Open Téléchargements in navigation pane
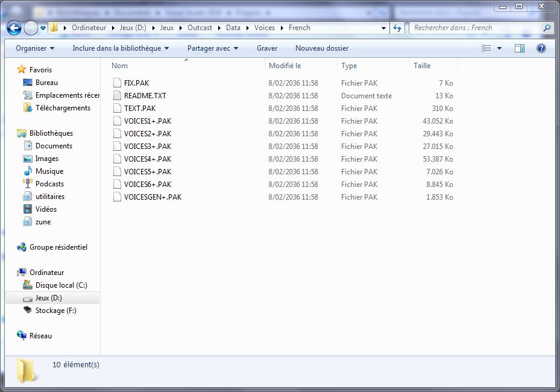Image resolution: width=560 pixels, height=392 pixels. (x=57, y=108)
